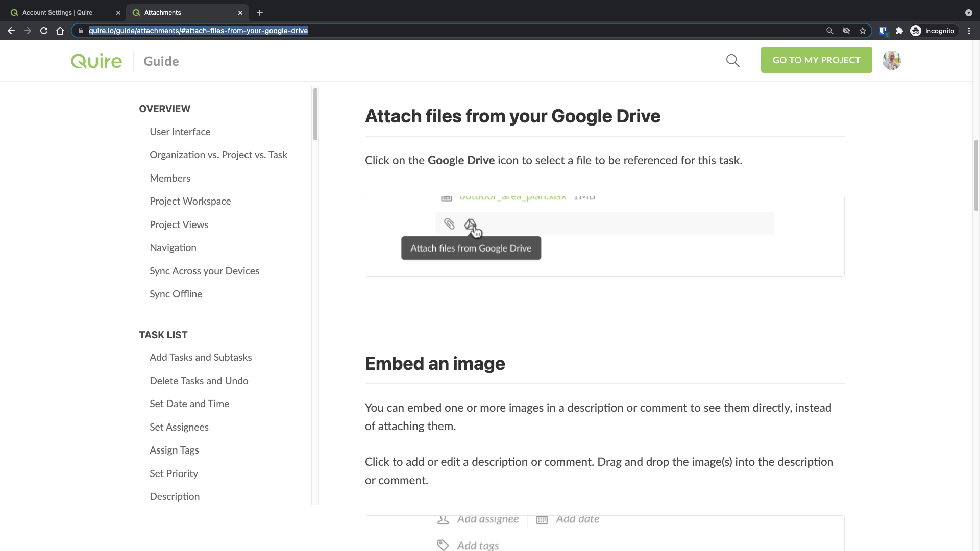Image resolution: width=980 pixels, height=551 pixels.
Task: Open the Navigation guide page
Action: (x=173, y=247)
